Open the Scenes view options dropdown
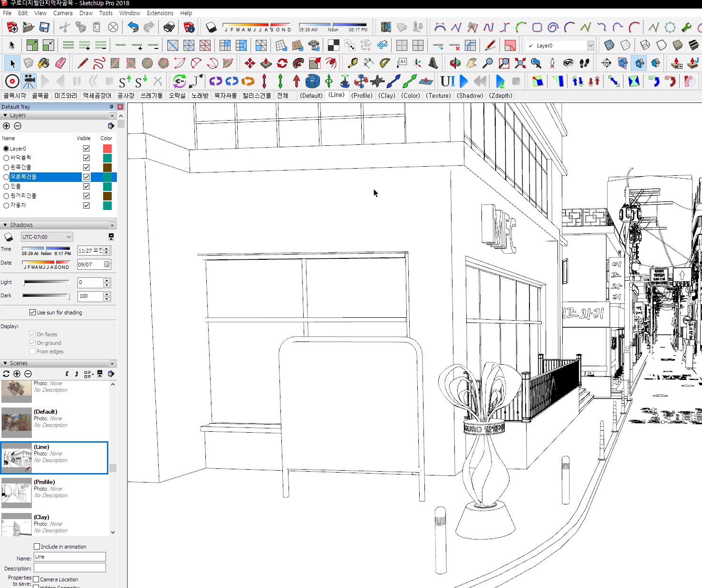 pos(89,374)
